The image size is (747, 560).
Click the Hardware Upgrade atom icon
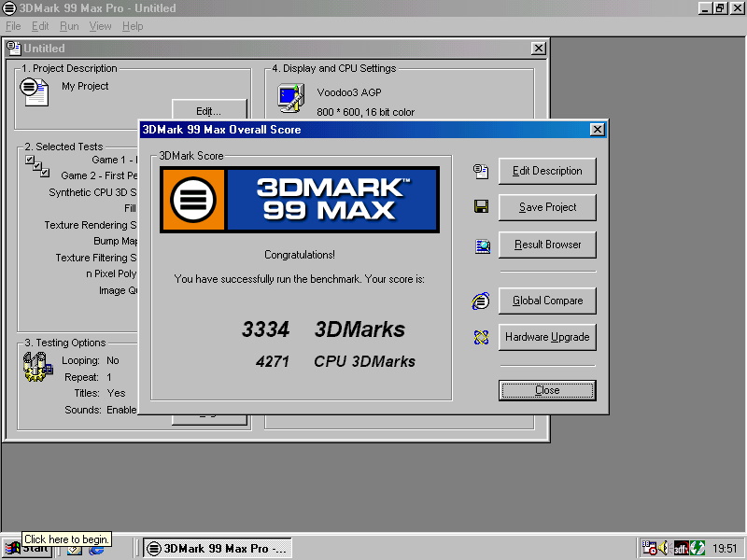point(481,337)
